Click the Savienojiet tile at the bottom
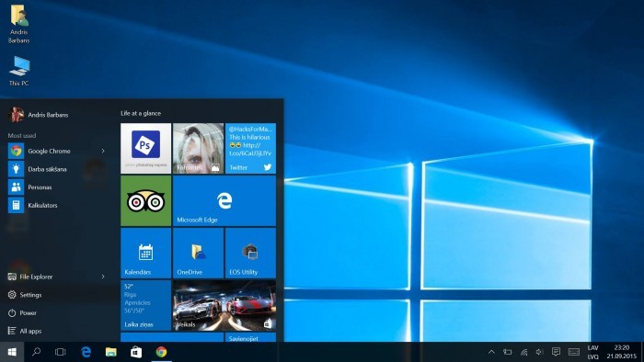Screen dimensions: 644x362 coord(250,337)
